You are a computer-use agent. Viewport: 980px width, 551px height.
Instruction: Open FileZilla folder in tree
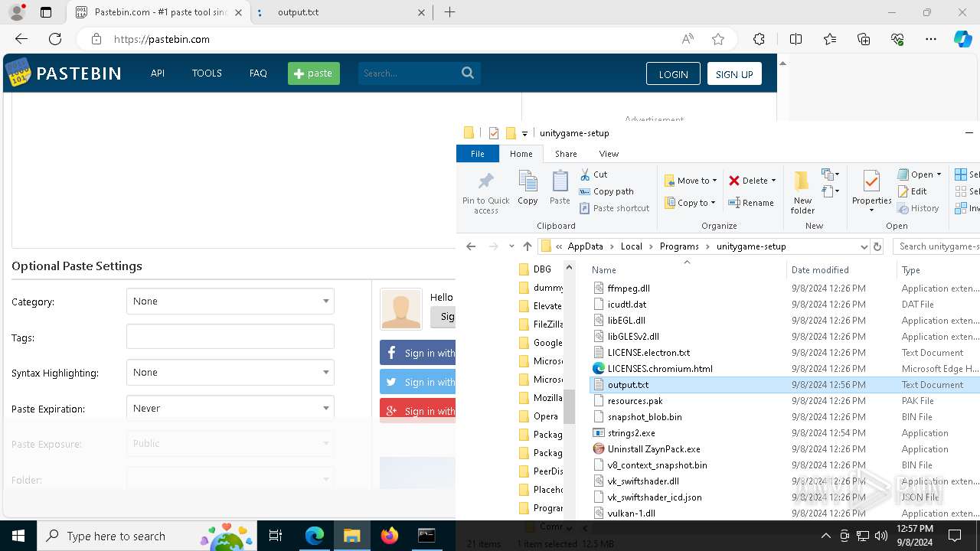pos(541,324)
